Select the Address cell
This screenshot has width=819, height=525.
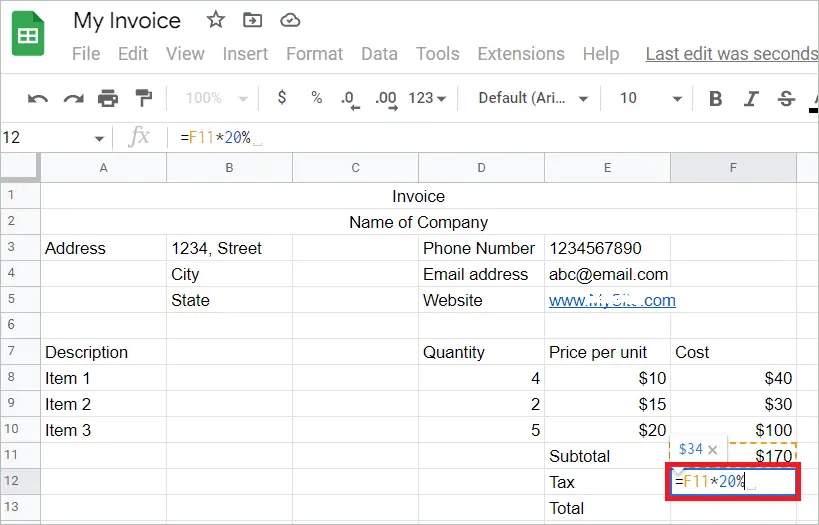(x=103, y=248)
